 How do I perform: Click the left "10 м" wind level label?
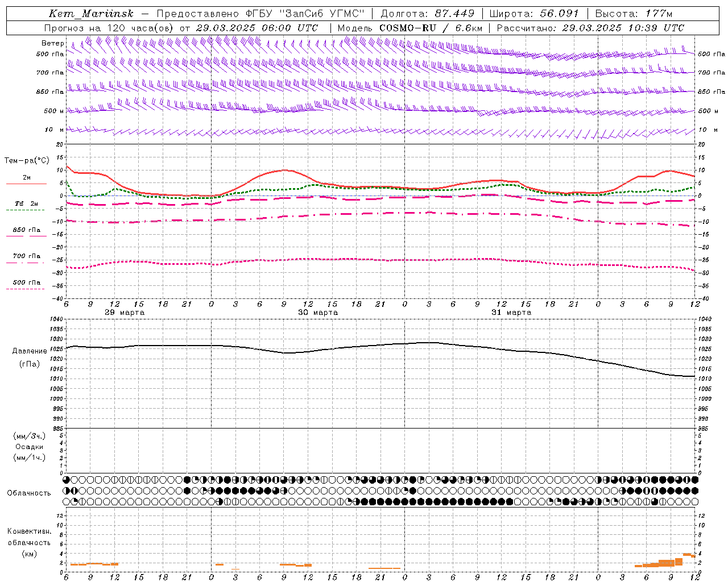[54, 130]
